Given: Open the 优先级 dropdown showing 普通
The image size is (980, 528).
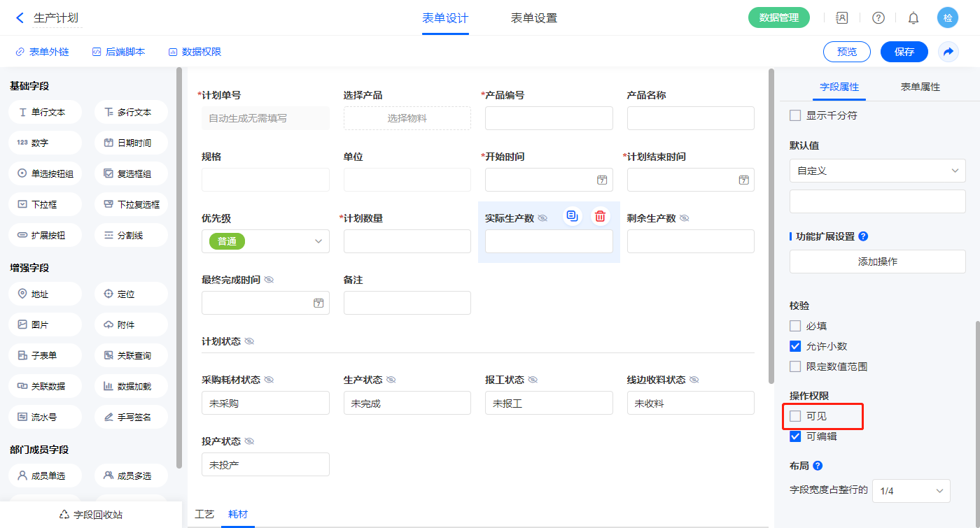Looking at the screenshot, I should click(x=265, y=241).
